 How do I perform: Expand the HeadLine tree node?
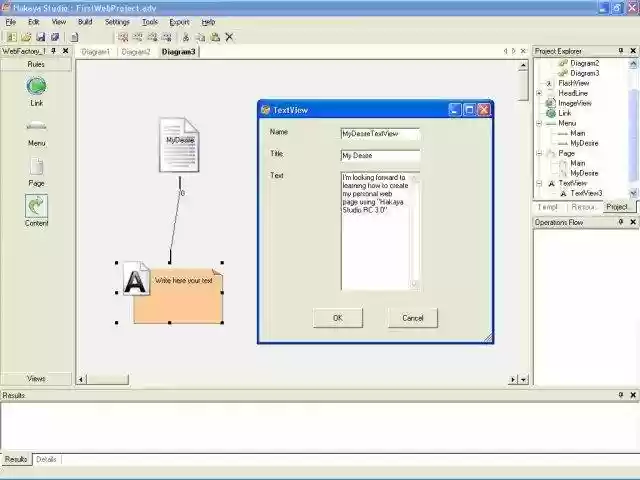pyautogui.click(x=539, y=93)
